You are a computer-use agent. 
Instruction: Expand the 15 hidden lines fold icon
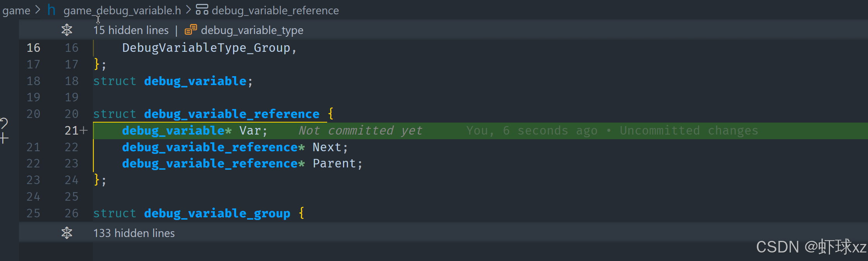tap(67, 30)
